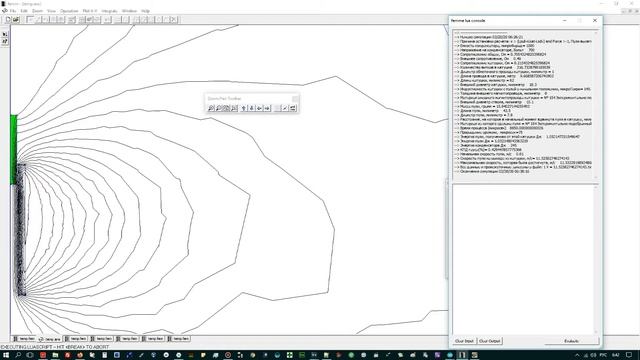Open the Zoom menu
640x360 pixels.
(x=37, y=11)
